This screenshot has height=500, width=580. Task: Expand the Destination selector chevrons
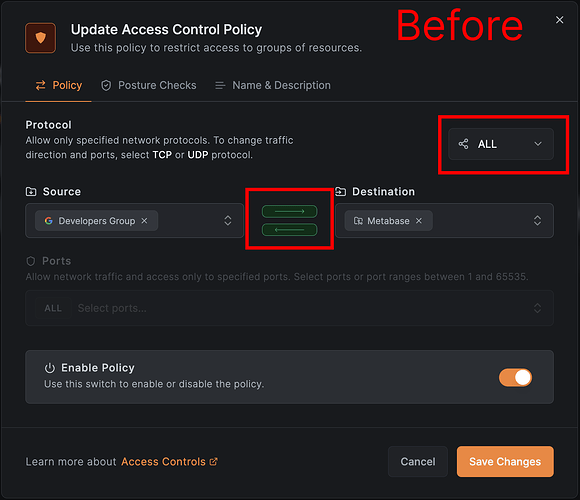[537, 220]
